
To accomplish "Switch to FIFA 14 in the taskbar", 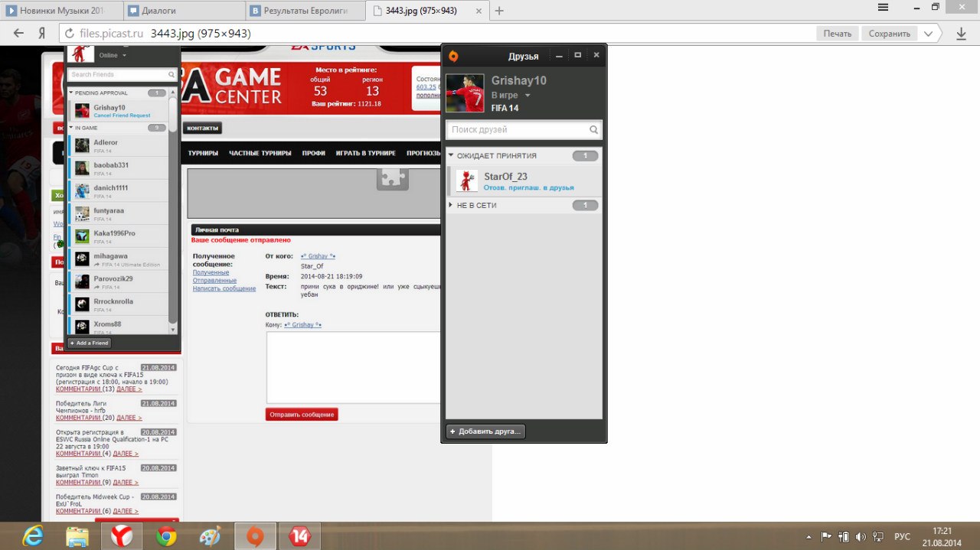I will [x=299, y=537].
